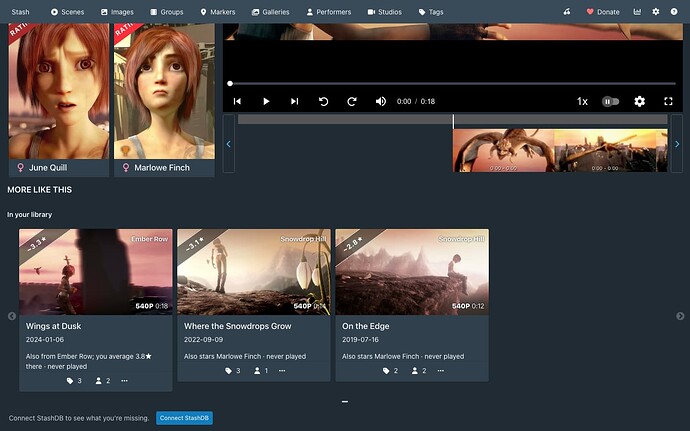The image size is (690, 431).
Task: Open Snowdrop Hill studio on Snowdrops card
Action: 303,239
